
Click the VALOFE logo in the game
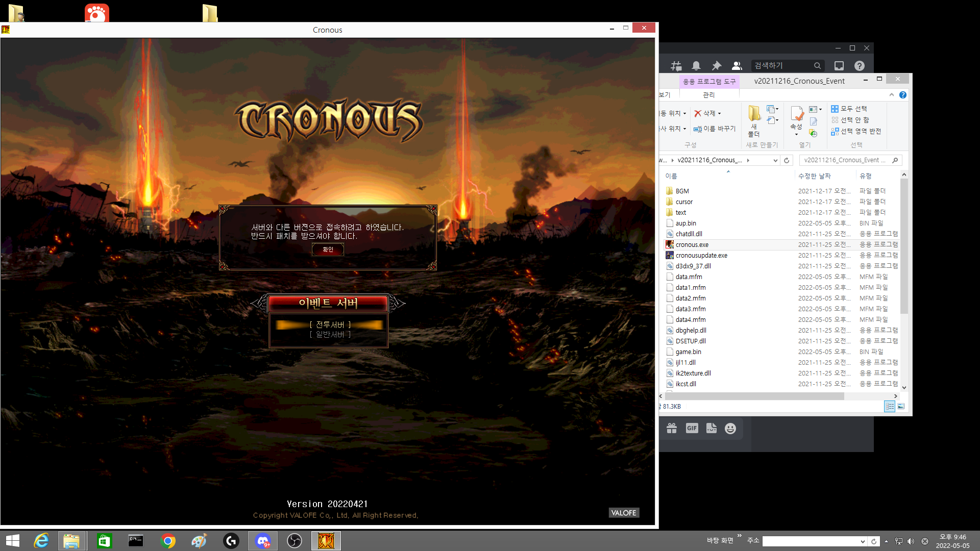pyautogui.click(x=624, y=513)
